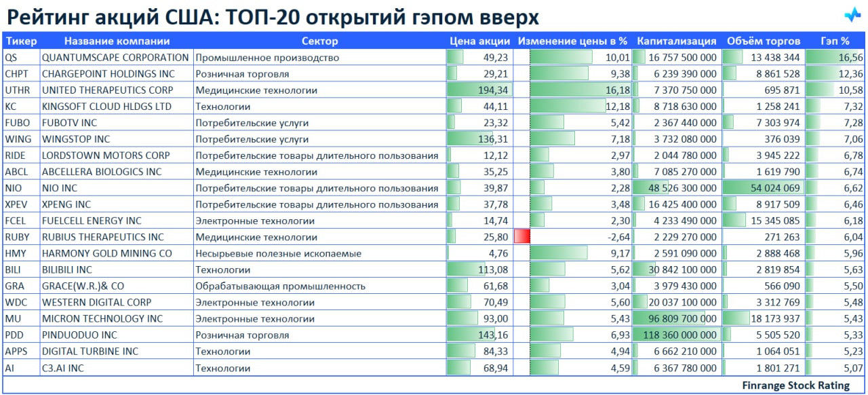Click capitalization 96 809 700 000 cell

pyautogui.click(x=677, y=318)
